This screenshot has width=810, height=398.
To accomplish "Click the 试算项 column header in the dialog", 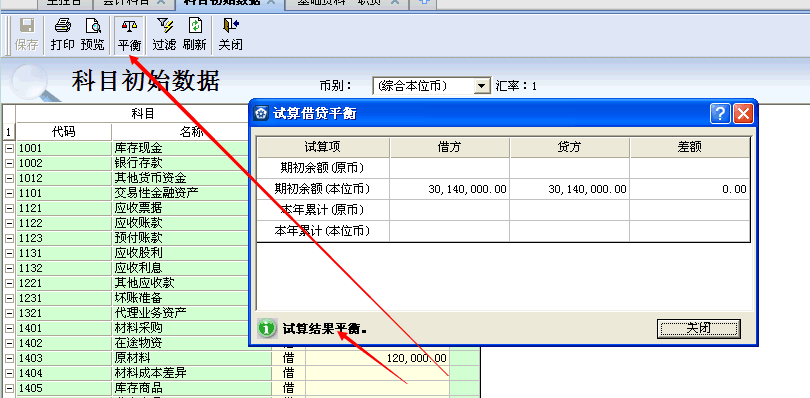I will point(323,147).
